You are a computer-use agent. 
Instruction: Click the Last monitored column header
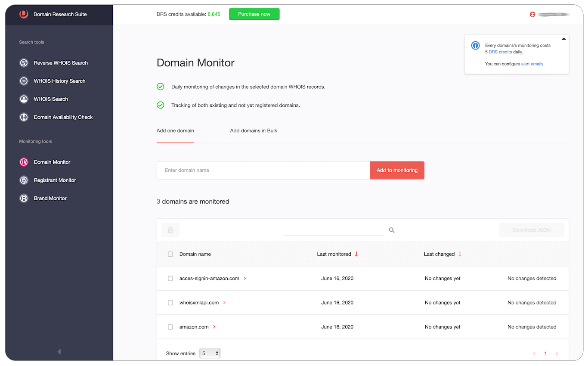(x=334, y=254)
